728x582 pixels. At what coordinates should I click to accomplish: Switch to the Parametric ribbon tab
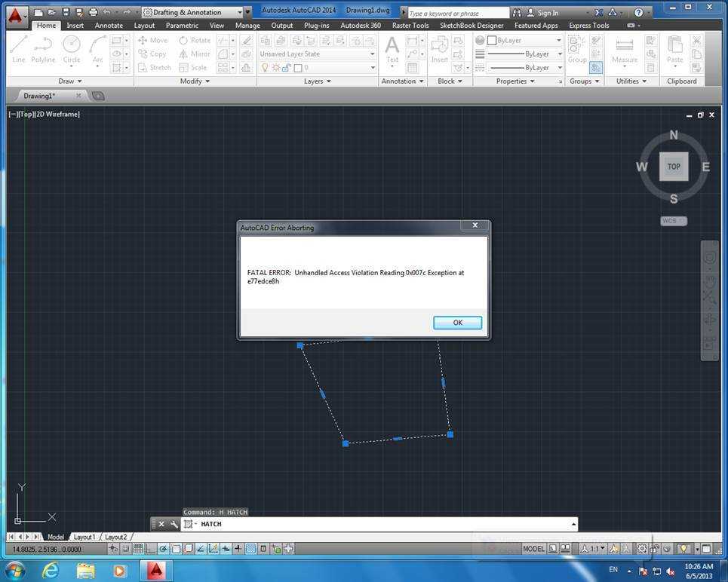tap(182, 26)
